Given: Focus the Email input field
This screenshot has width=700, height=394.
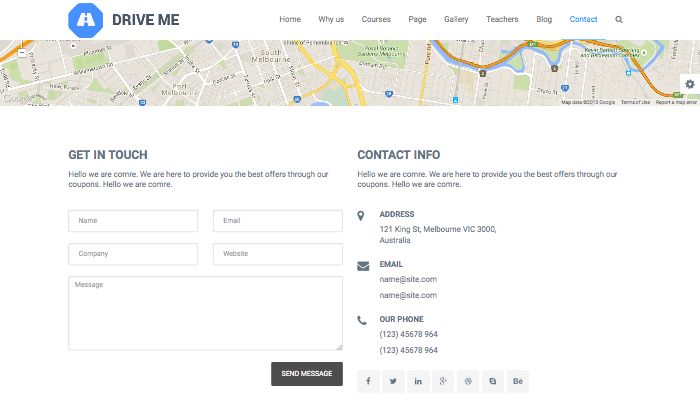Looking at the screenshot, I should coord(278,221).
